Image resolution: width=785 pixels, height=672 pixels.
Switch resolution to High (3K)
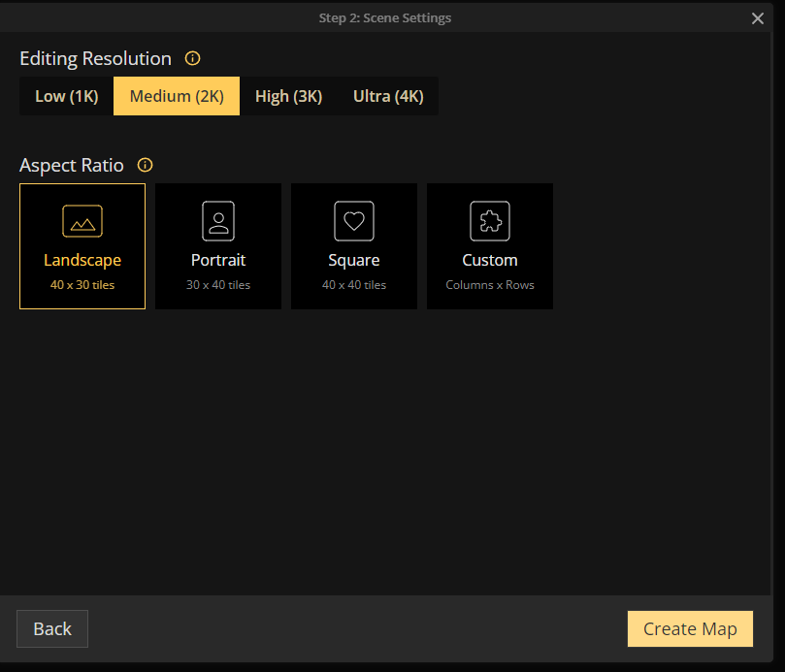point(288,96)
